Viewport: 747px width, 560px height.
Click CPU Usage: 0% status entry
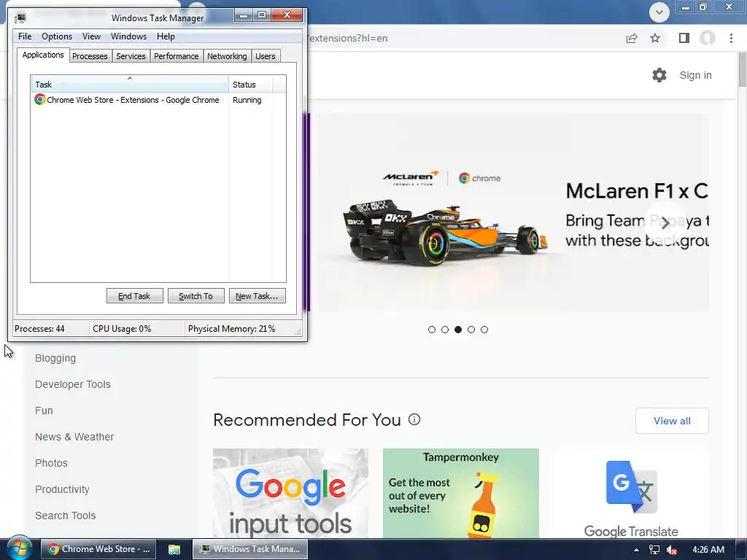[x=122, y=329]
